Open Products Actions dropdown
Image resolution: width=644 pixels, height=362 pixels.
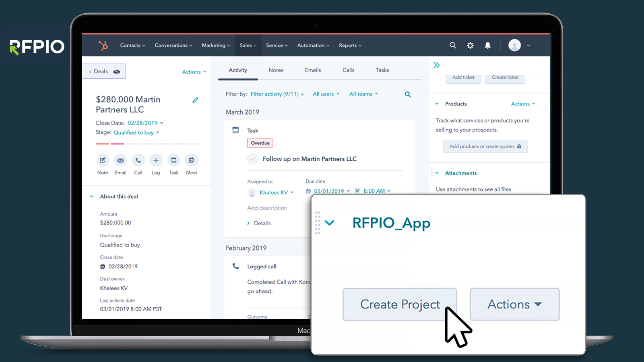tap(523, 104)
